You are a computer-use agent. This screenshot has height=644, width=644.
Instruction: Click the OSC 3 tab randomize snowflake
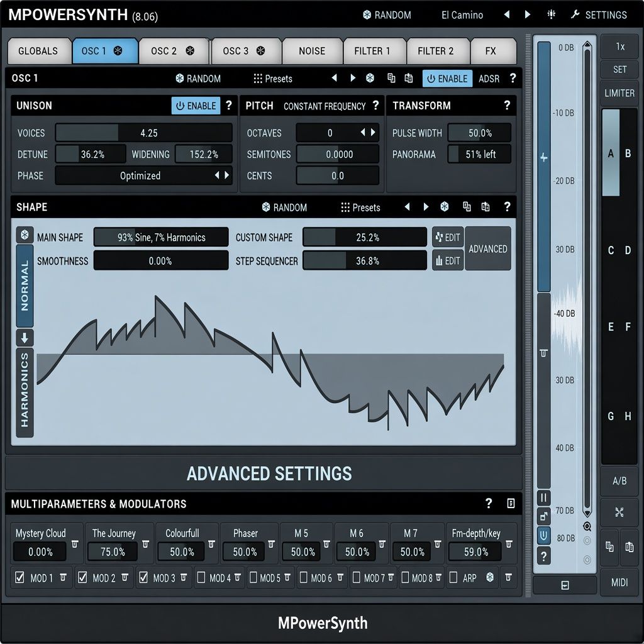261,51
